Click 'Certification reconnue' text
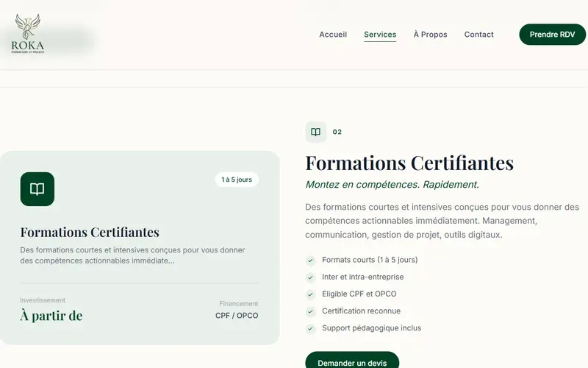588x368 pixels. coord(361,311)
